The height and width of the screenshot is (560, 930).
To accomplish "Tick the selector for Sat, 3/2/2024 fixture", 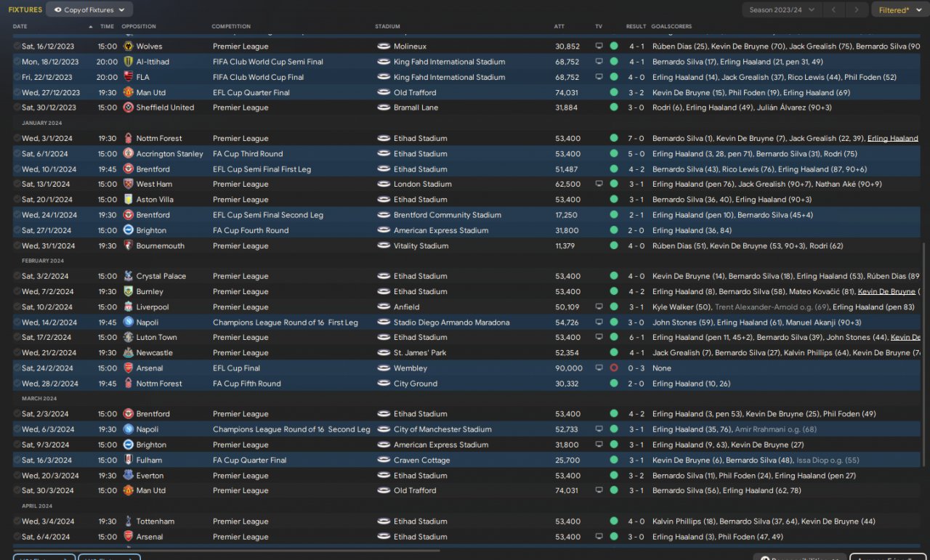I will [x=17, y=277].
